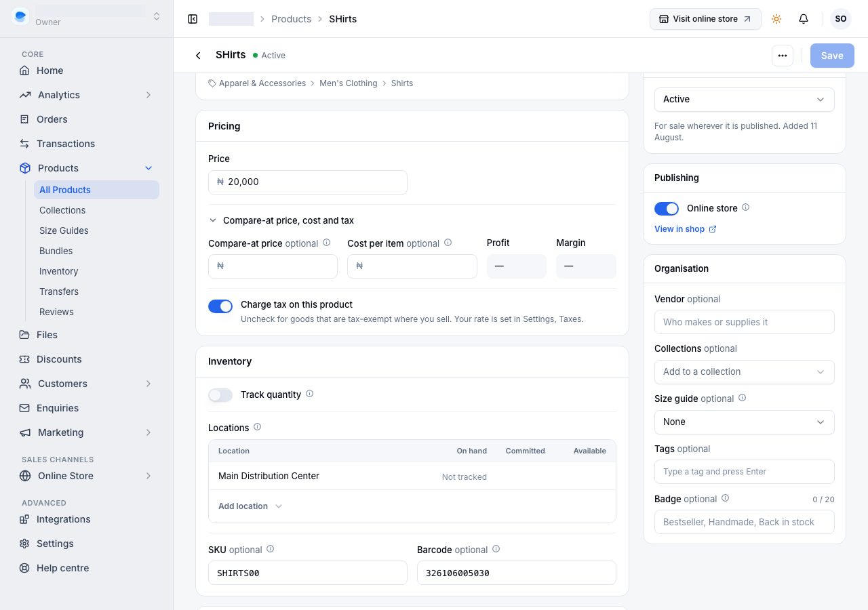Click the info icon beside Online store
868x610 pixels.
746,207
